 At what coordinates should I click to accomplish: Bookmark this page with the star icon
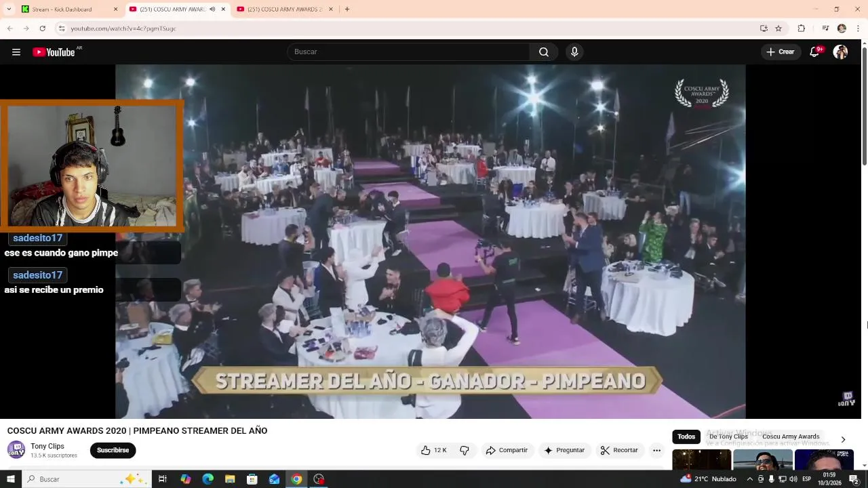pyautogui.click(x=778, y=28)
